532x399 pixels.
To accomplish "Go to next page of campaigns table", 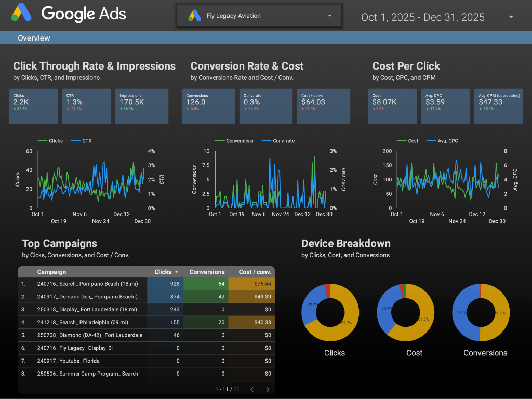I will click(x=268, y=390).
